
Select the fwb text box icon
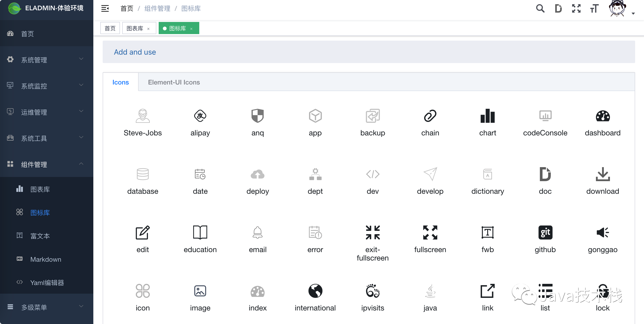click(487, 232)
